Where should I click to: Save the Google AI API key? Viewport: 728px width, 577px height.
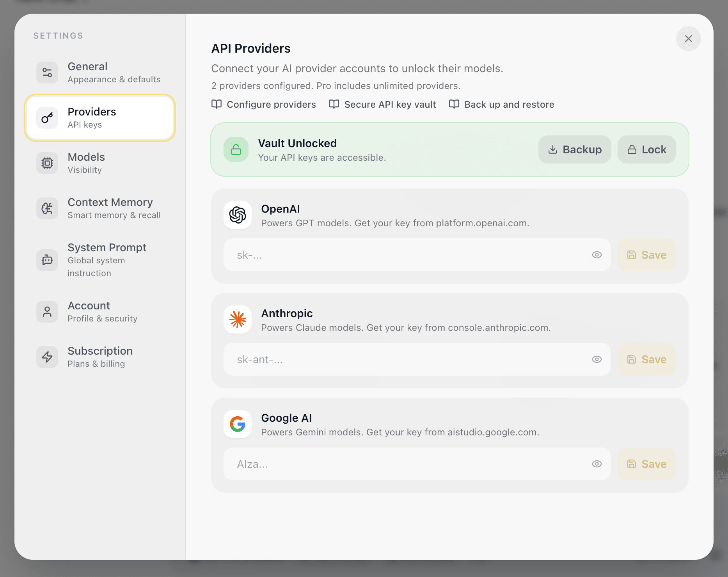point(646,464)
